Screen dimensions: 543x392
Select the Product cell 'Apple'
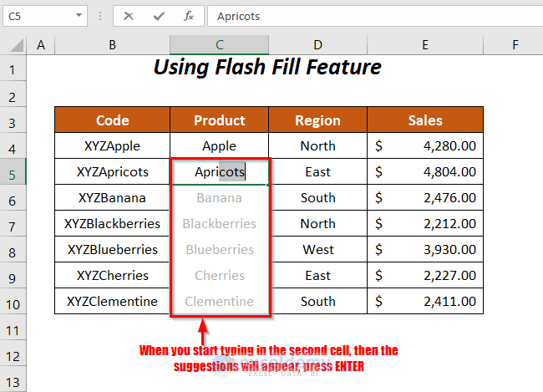point(219,146)
